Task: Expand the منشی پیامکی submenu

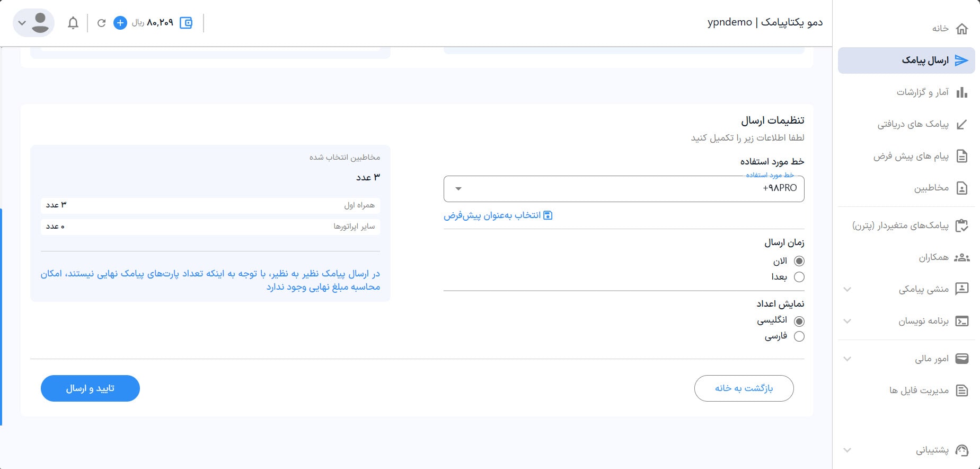Action: point(847,289)
